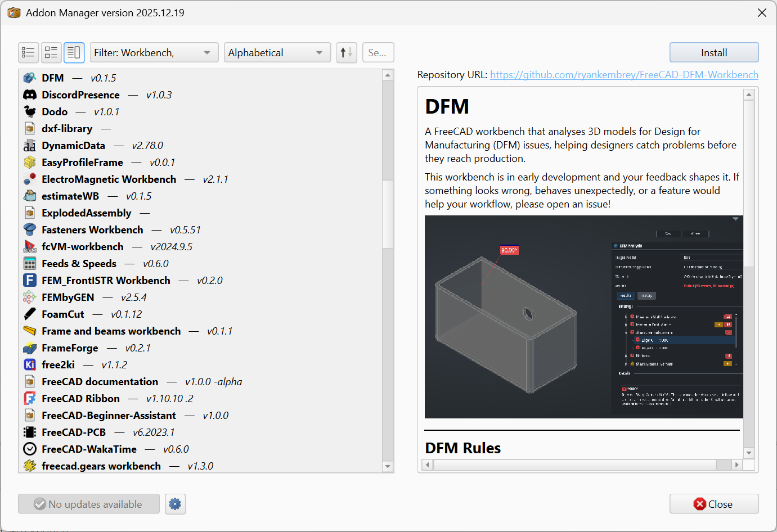Select the FreeCAD-Beginner-Assistant icon
This screenshot has width=777, height=532.
(x=30, y=415)
